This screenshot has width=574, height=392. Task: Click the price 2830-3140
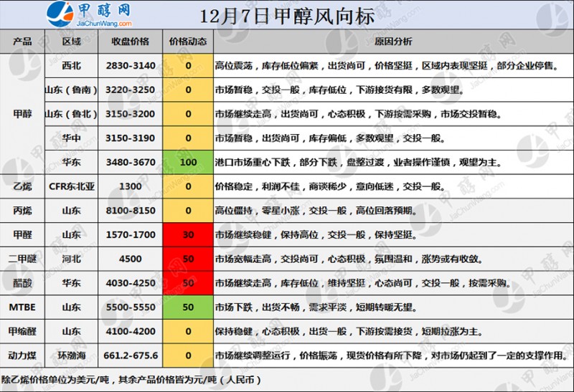pos(131,66)
